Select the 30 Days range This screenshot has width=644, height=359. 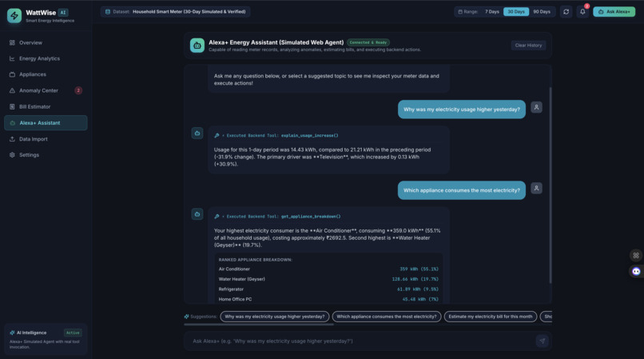point(516,12)
